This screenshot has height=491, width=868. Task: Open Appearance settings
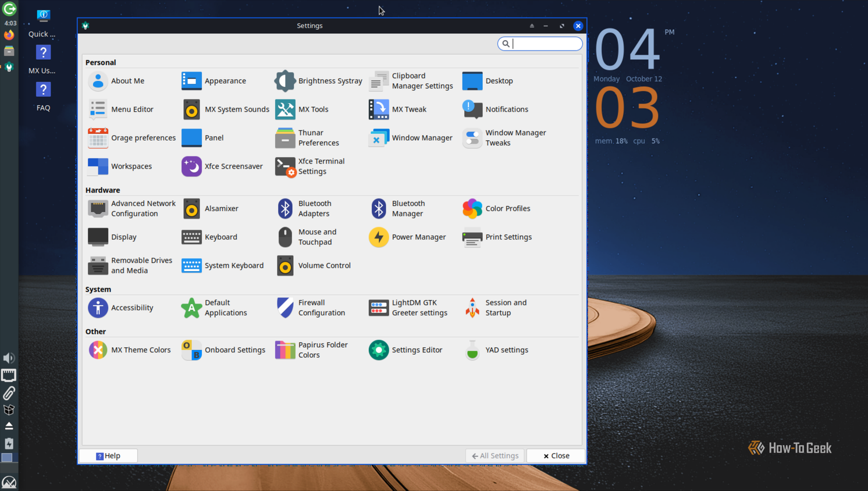click(x=214, y=81)
